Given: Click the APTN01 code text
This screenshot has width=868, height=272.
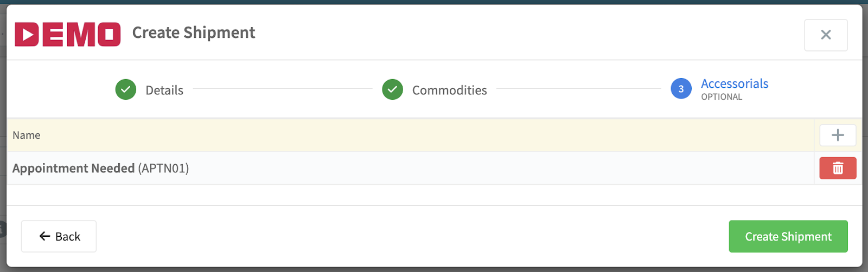Looking at the screenshot, I should coord(163,169).
